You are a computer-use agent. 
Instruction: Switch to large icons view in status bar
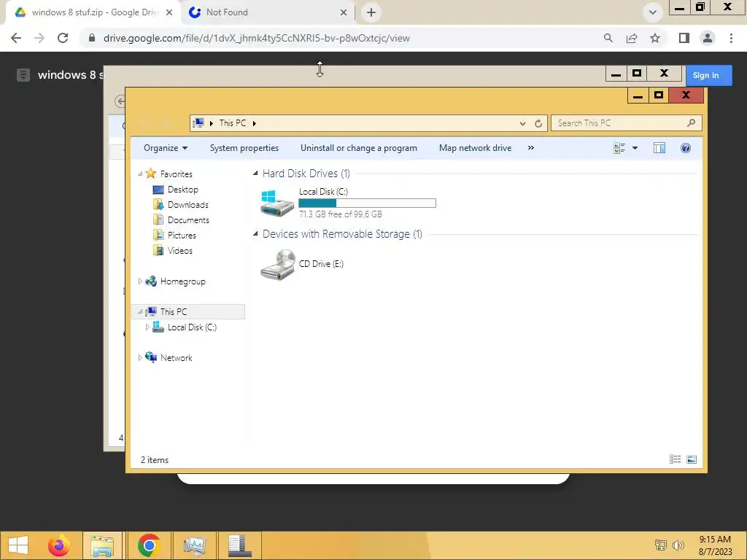pos(692,459)
